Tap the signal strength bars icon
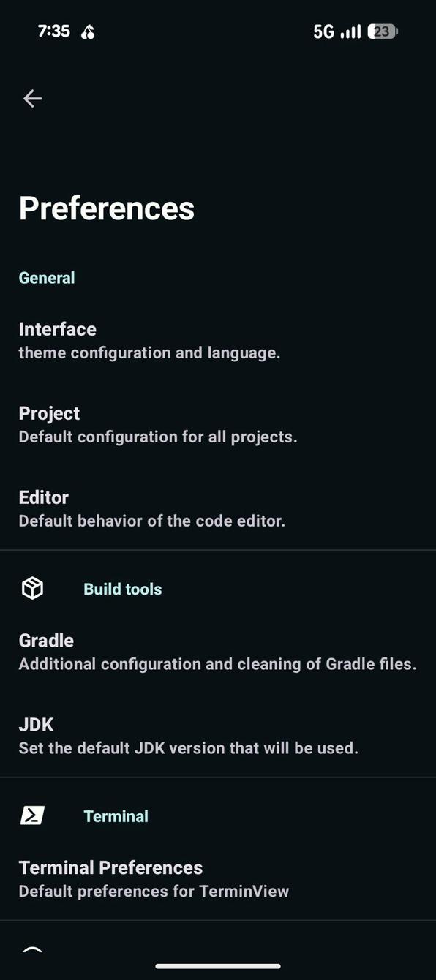The image size is (436, 980). 350,31
